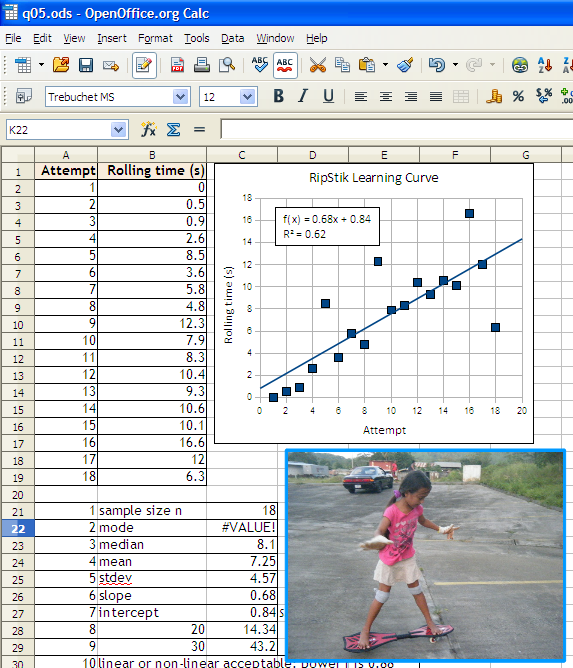Open the Function Wizard icon

[x=149, y=129]
